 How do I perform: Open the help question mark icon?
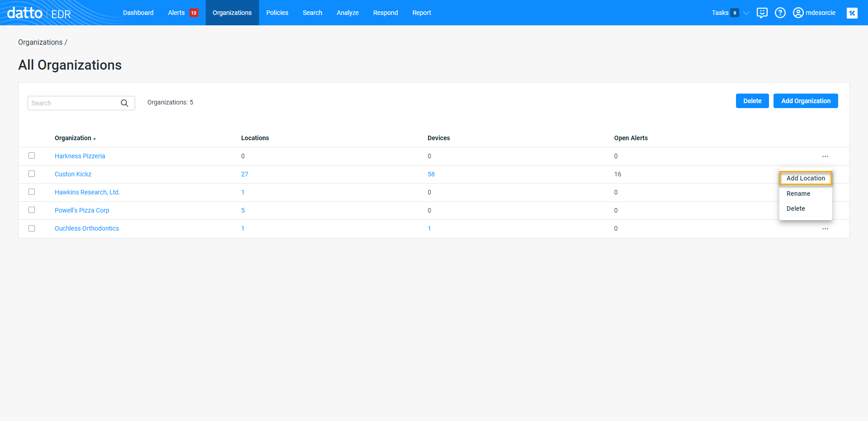pos(780,13)
